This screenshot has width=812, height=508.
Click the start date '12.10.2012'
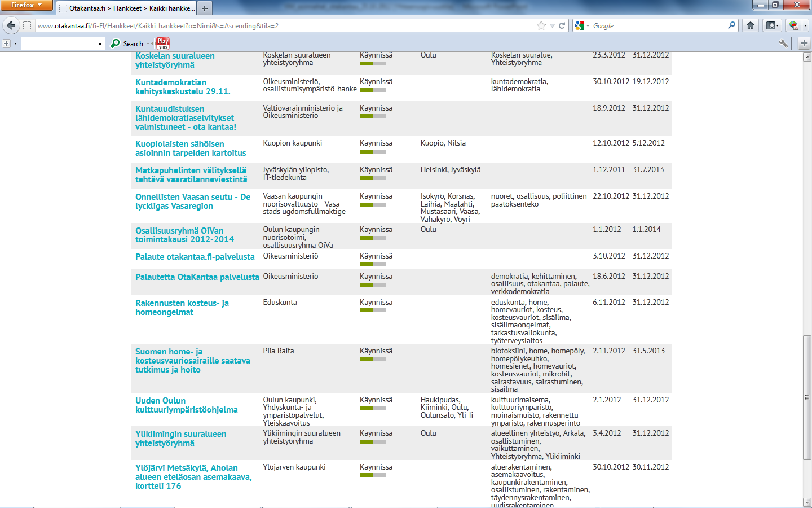point(611,143)
